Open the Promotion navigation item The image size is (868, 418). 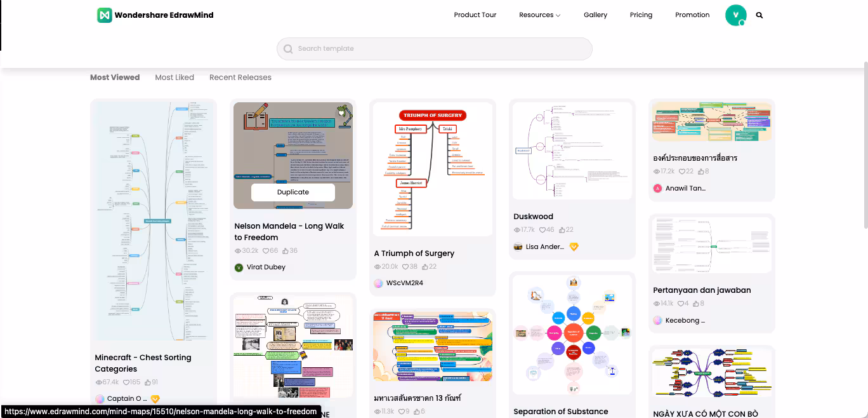[x=692, y=15]
